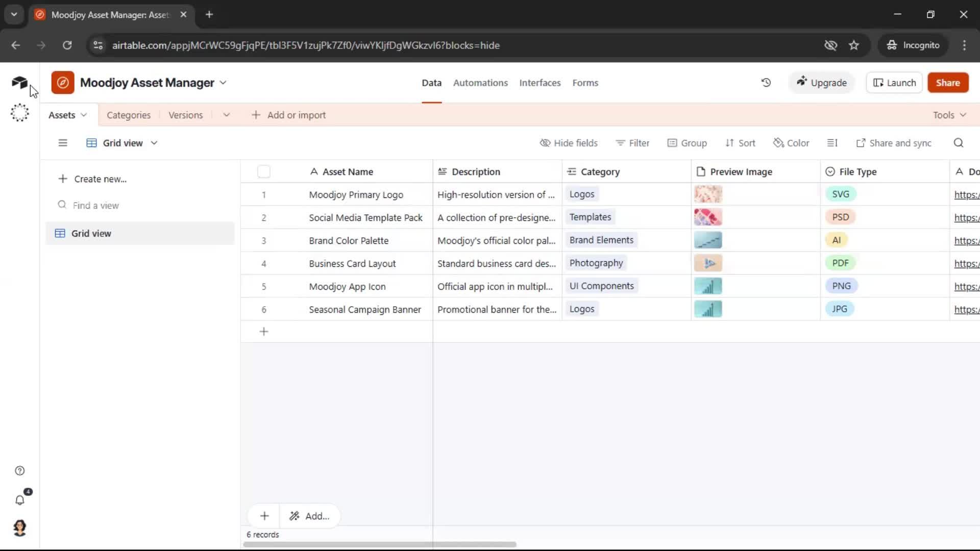Switch to the Automations tab
980x551 pixels.
pos(480,83)
